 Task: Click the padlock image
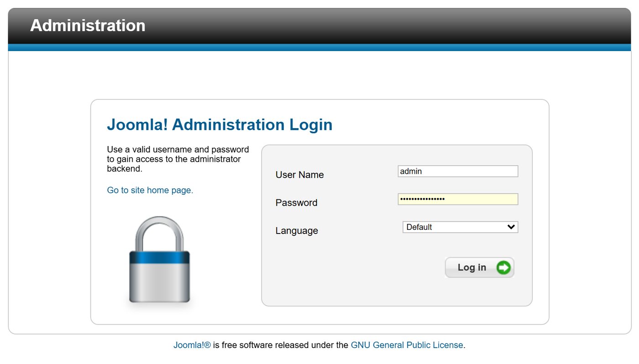pos(159,260)
